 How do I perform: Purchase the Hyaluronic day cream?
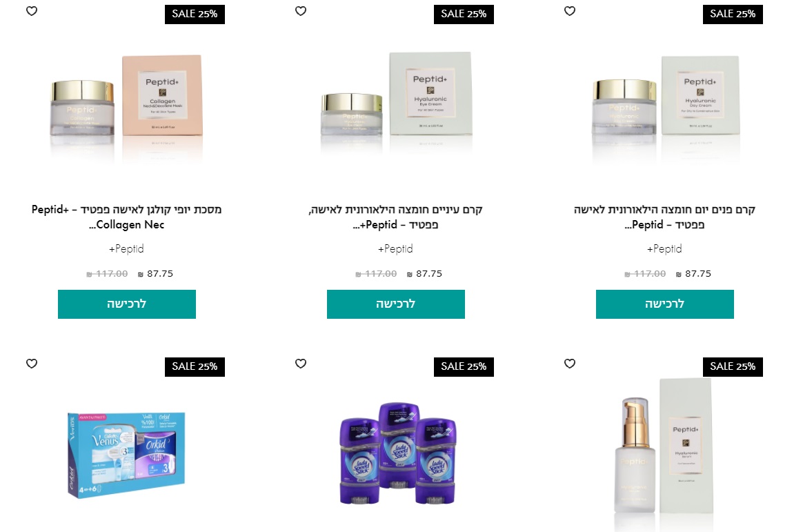pyautogui.click(x=665, y=304)
